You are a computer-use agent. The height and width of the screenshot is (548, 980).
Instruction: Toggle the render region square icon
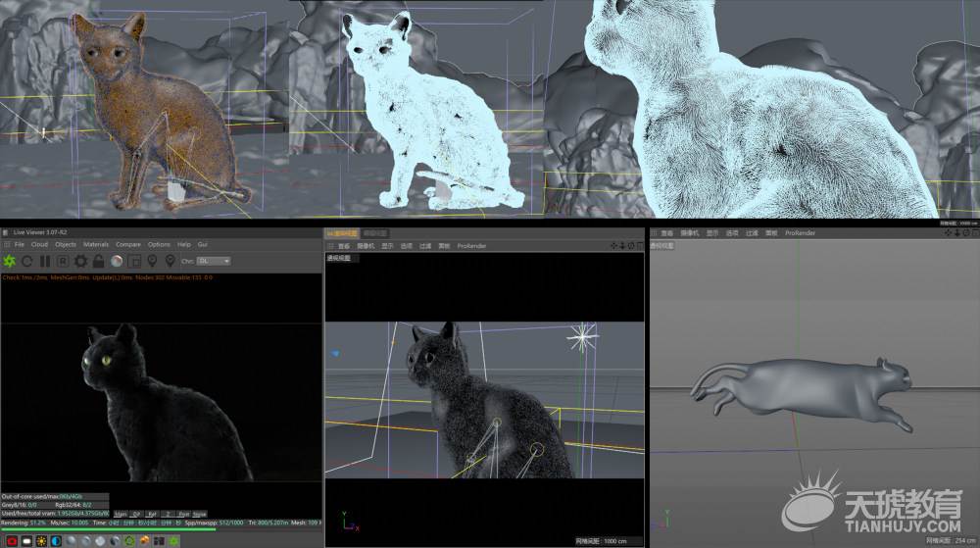coord(133,261)
